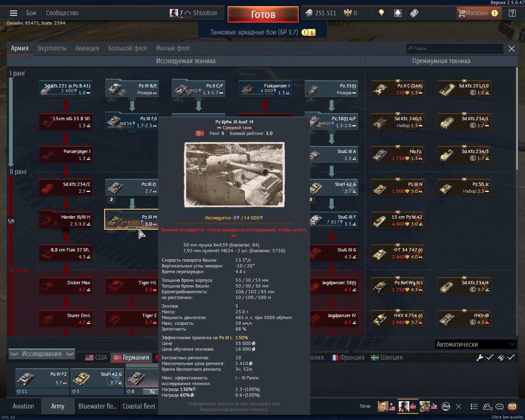Open the Магазин shop button
Viewport: 525px width, 420px height.
478,13
